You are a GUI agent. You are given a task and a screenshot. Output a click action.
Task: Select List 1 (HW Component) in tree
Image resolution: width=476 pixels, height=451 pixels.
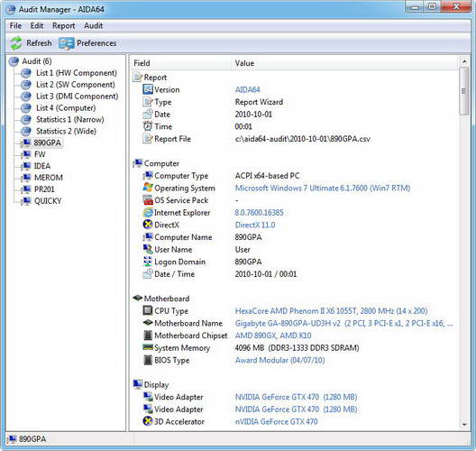77,73
